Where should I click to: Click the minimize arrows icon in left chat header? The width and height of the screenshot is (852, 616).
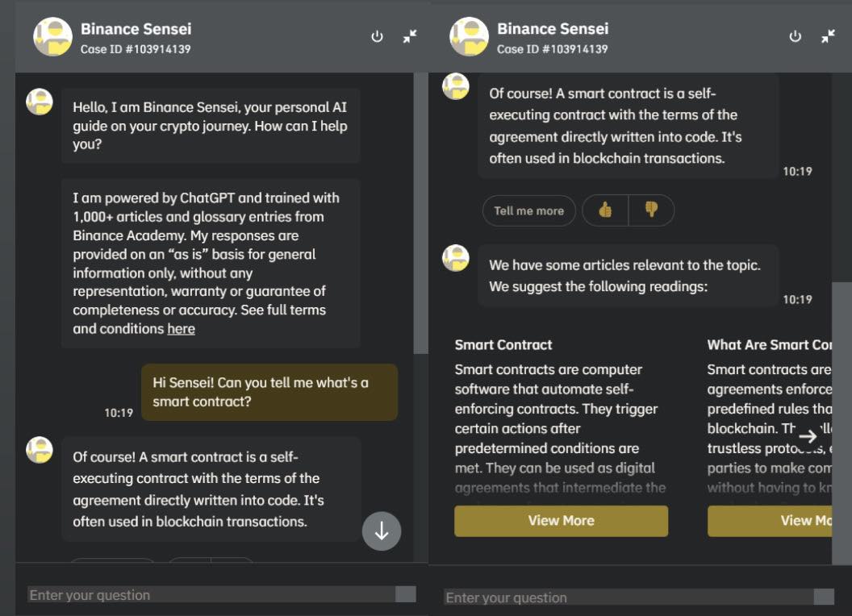(410, 36)
